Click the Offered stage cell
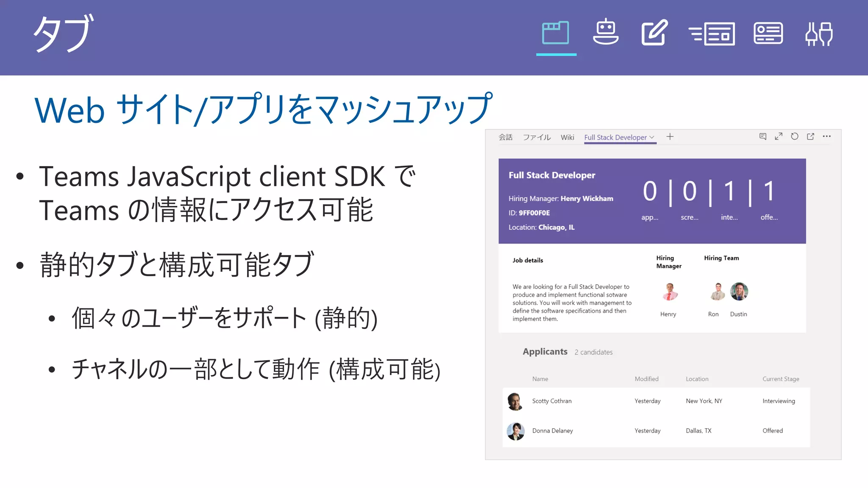The image size is (868, 488). 773,431
